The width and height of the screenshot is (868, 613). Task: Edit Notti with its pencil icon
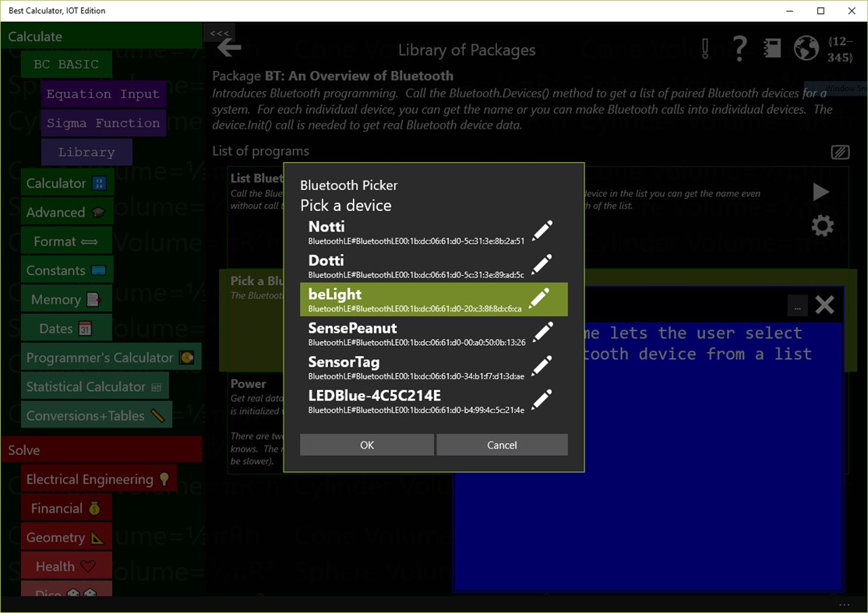[542, 229]
